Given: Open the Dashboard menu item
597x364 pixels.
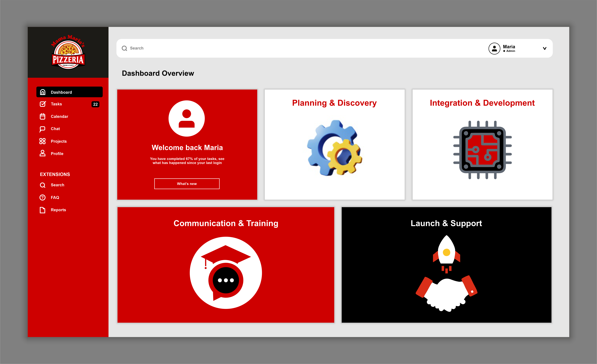Looking at the screenshot, I should [x=70, y=92].
